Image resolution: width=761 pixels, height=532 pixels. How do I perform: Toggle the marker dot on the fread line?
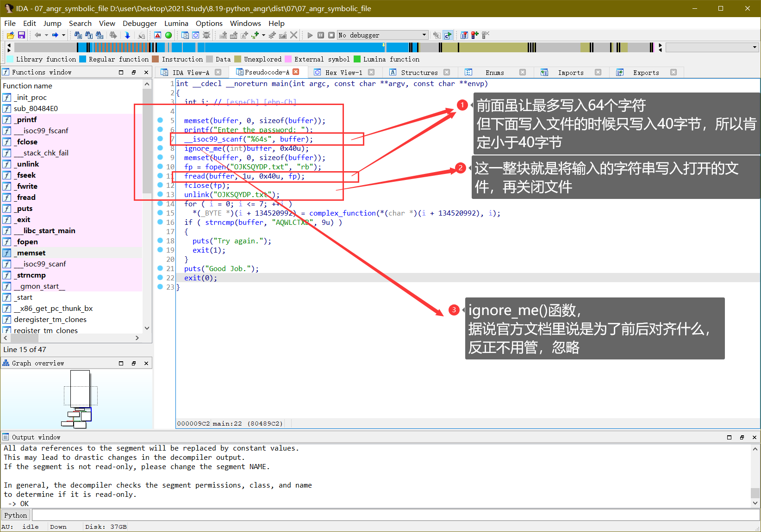click(x=160, y=176)
